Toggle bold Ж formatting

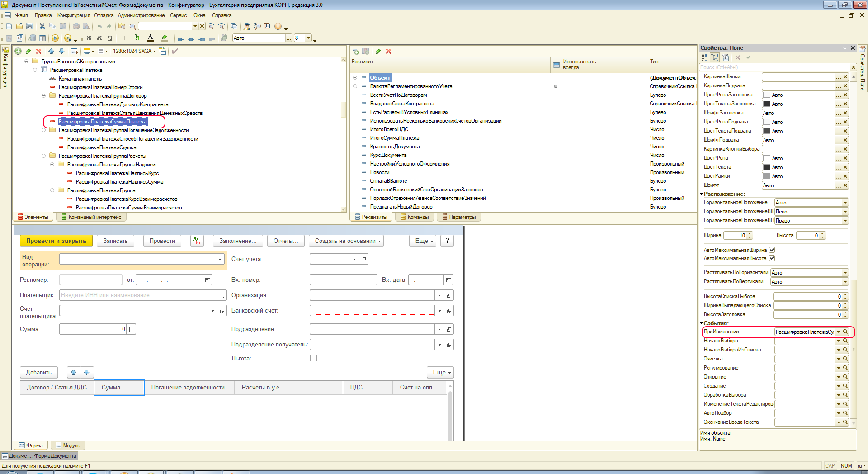tap(89, 38)
